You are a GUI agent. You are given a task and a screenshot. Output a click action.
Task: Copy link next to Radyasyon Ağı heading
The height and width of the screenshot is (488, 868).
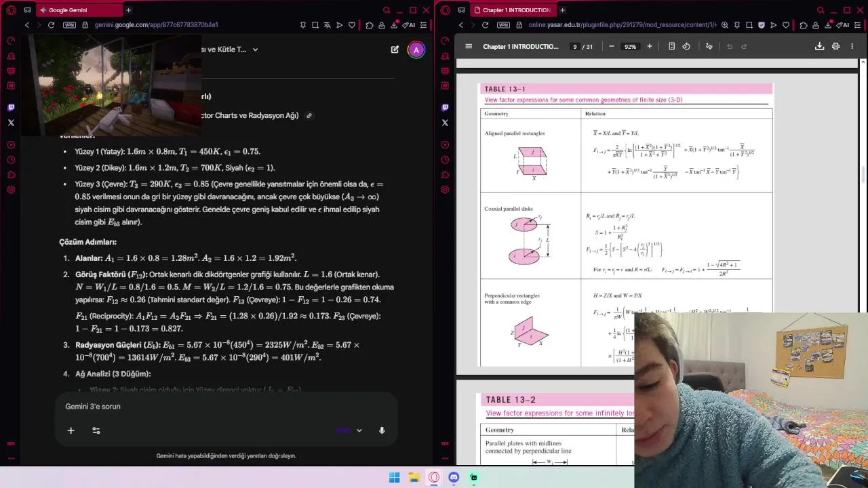click(x=309, y=116)
